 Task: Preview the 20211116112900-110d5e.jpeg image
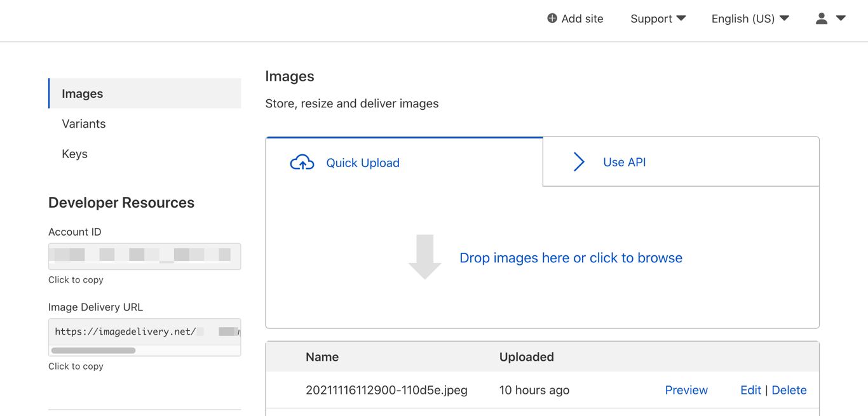point(686,390)
